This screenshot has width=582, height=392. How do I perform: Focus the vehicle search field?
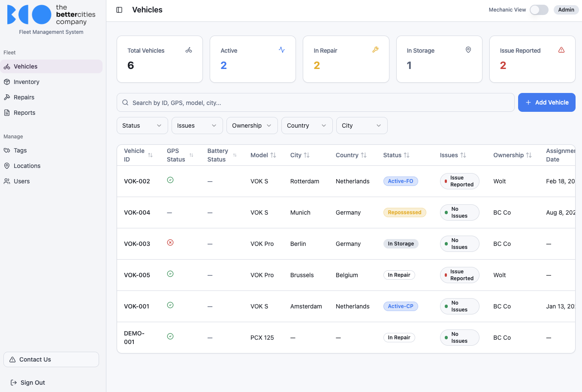click(316, 102)
